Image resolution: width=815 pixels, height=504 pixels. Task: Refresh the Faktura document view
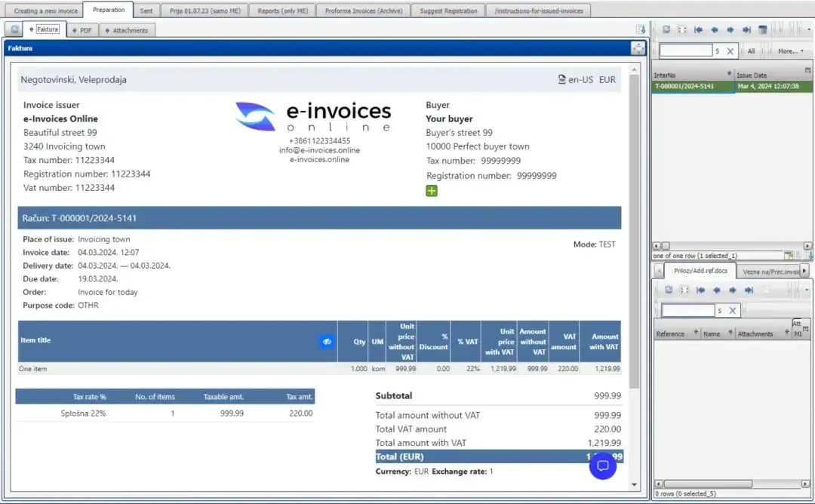[13, 28]
